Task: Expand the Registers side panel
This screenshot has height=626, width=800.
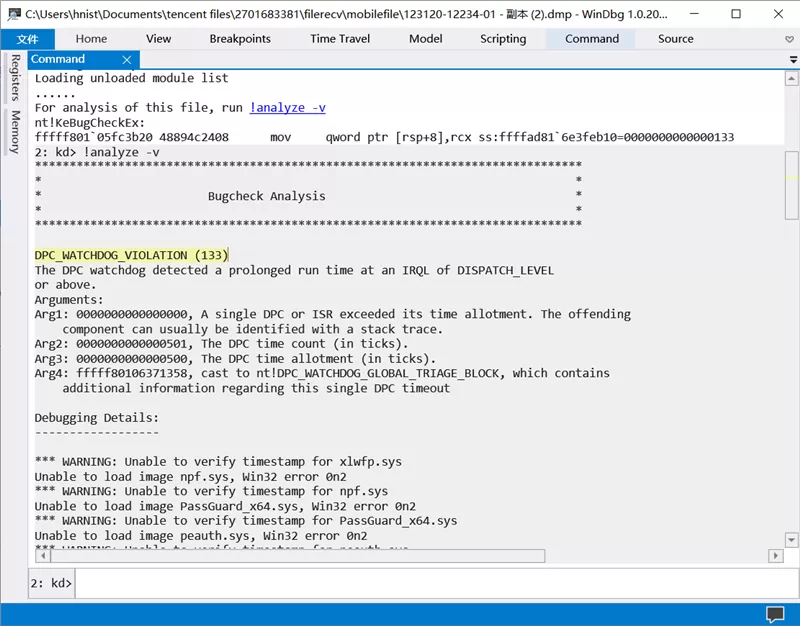Action: coord(15,78)
